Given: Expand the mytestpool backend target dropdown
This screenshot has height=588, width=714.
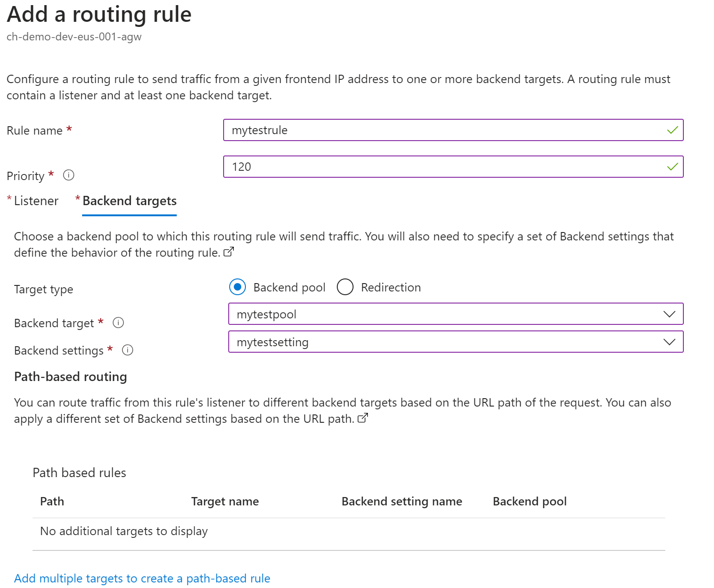Looking at the screenshot, I should click(456, 314).
